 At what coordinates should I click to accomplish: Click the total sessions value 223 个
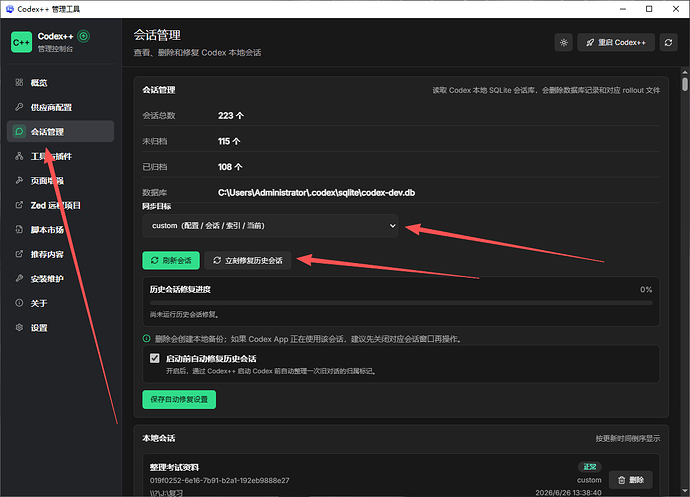click(x=231, y=115)
